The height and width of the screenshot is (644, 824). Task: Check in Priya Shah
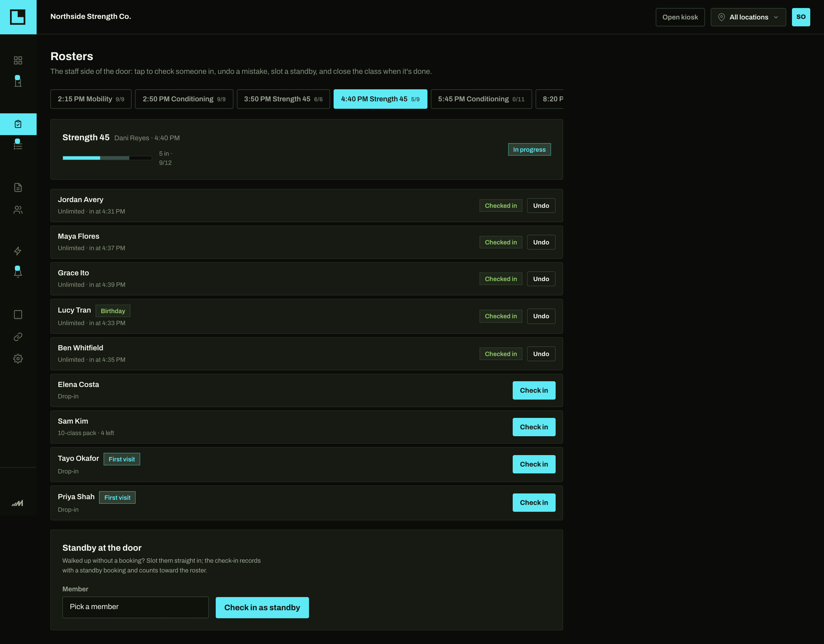(x=534, y=502)
